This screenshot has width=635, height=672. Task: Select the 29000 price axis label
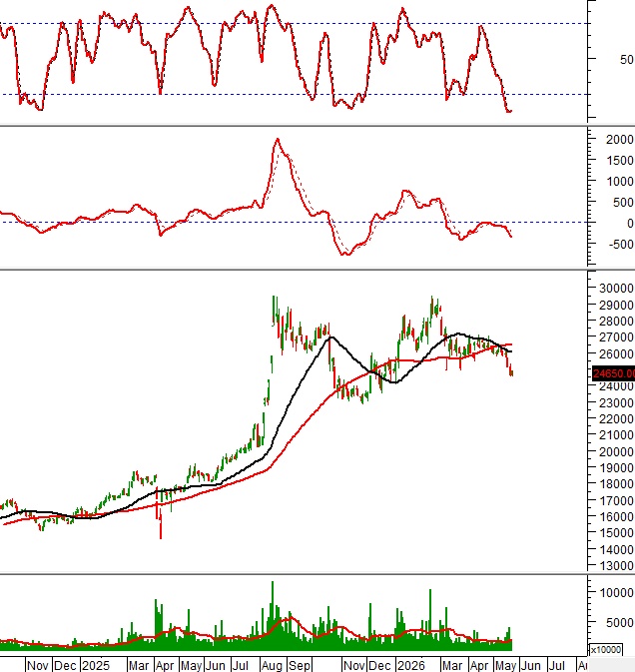click(x=616, y=305)
